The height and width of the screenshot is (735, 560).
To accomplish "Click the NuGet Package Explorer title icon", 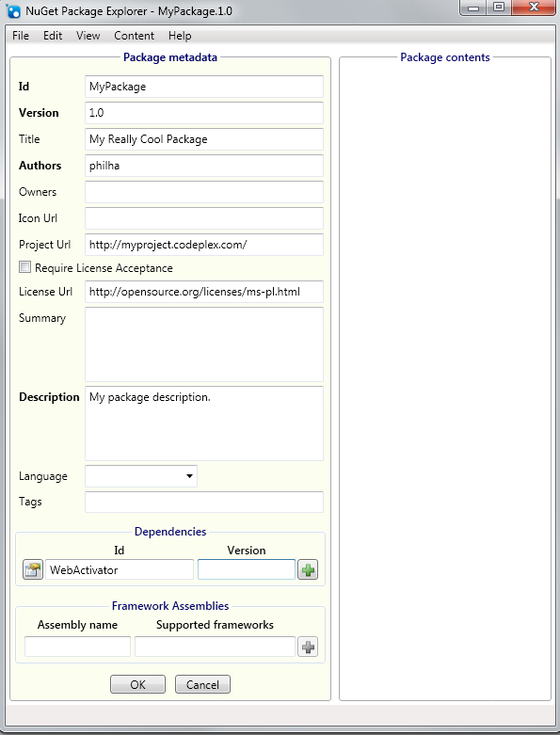I will tap(13, 10).
